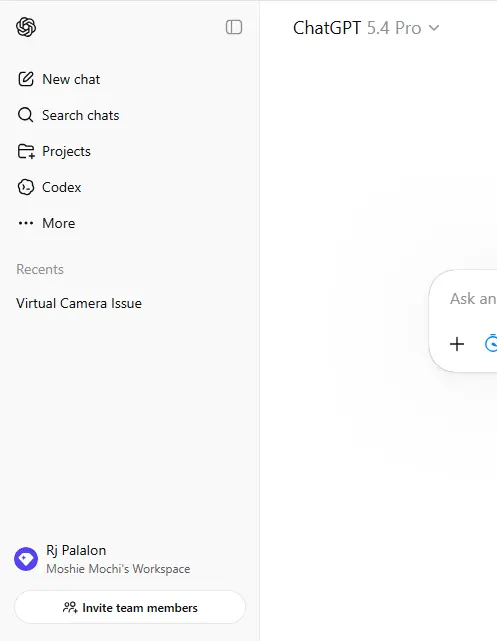Click the purple workspace avatar icon
Screen dimensions: 497x641
[26, 559]
